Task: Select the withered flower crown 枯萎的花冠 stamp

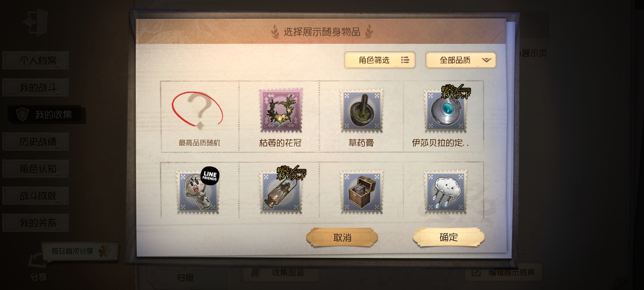Action: (281, 110)
